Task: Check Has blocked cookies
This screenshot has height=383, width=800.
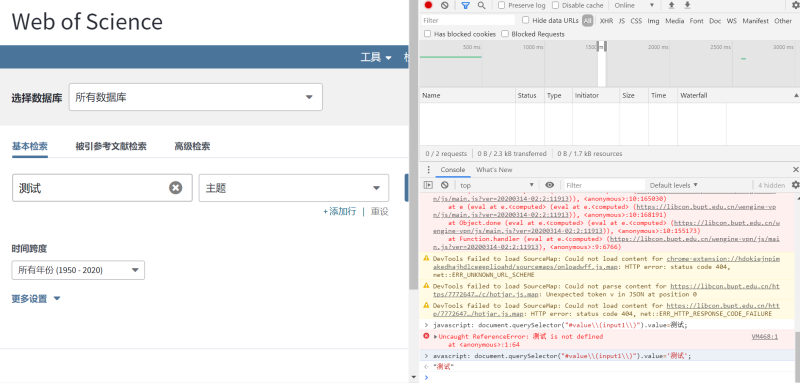Action: click(428, 34)
